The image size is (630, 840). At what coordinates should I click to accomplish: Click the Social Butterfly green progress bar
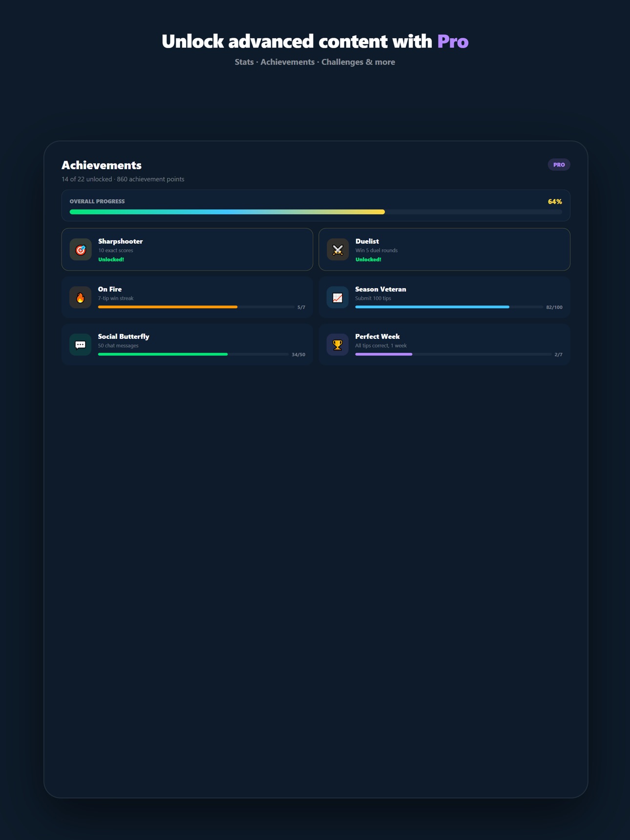[193, 355]
